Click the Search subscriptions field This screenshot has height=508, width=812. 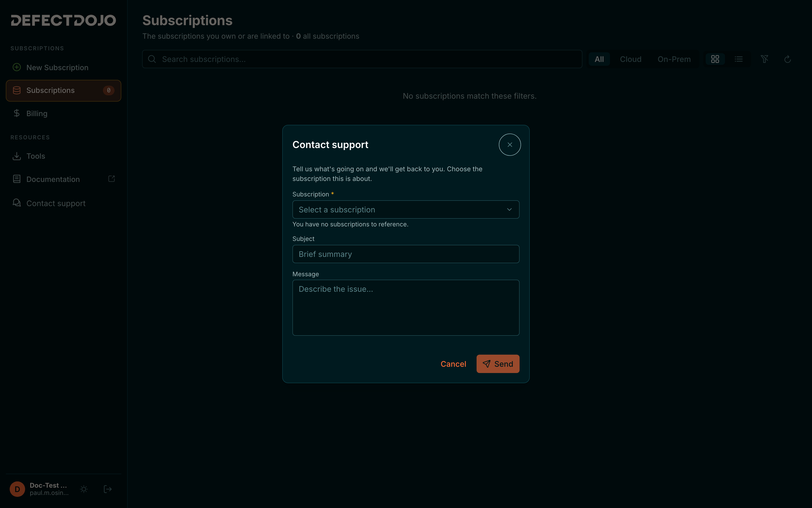pyautogui.click(x=362, y=59)
